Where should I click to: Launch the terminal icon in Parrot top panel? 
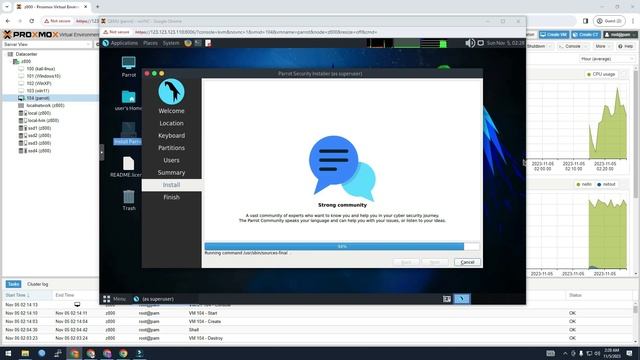point(198,43)
